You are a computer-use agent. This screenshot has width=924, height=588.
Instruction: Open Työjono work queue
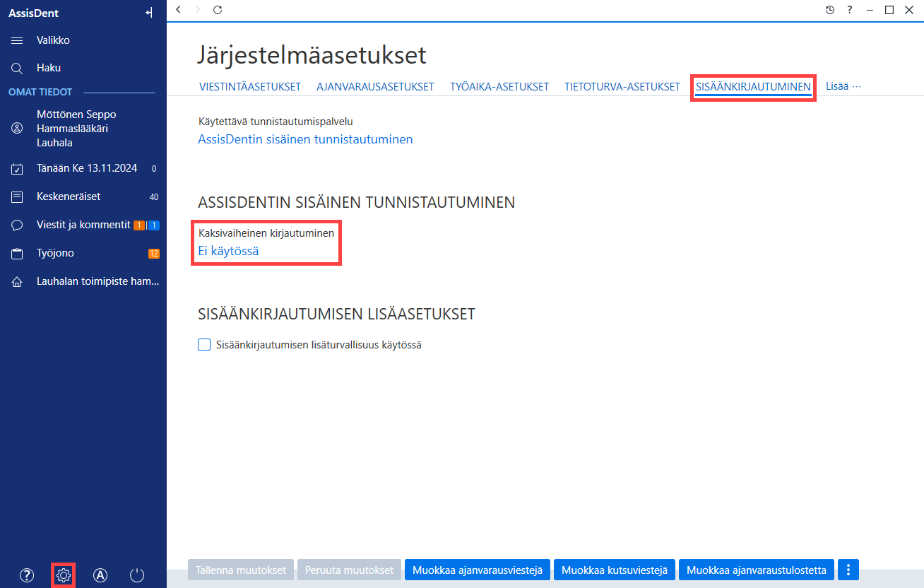(83, 253)
